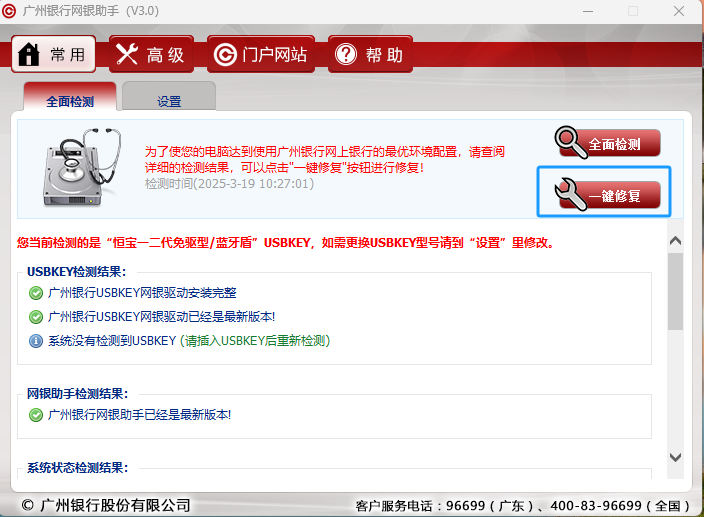704x517 pixels.
Task: Click the scrollbar up arrow
Action: click(675, 241)
